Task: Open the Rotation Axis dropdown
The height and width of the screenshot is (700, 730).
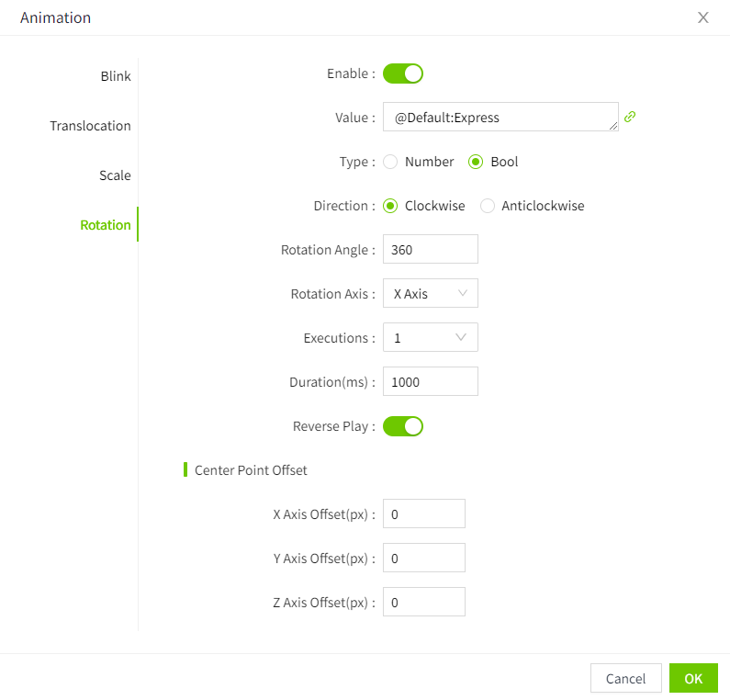Action: click(x=430, y=294)
